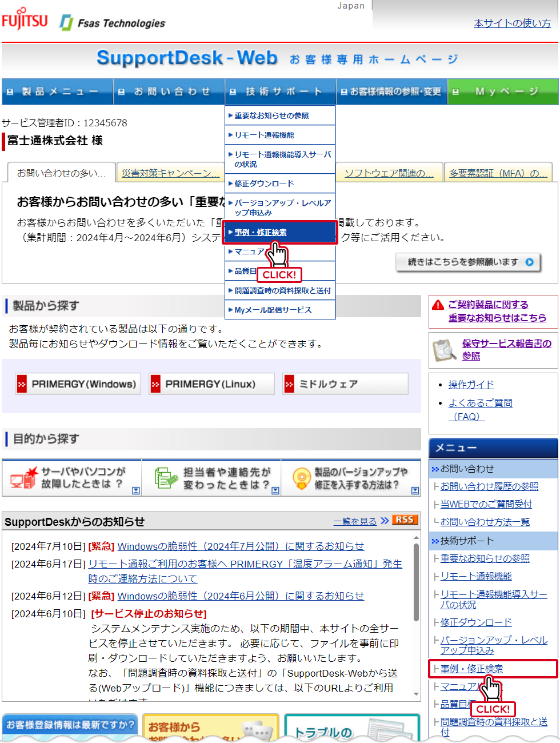Open 保守サービス報告書の参照 link

point(506,350)
